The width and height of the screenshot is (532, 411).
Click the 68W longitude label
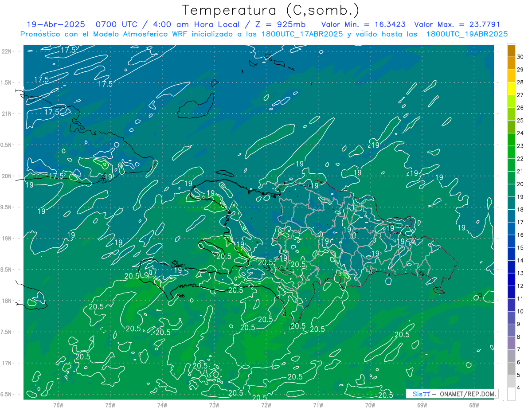click(474, 405)
